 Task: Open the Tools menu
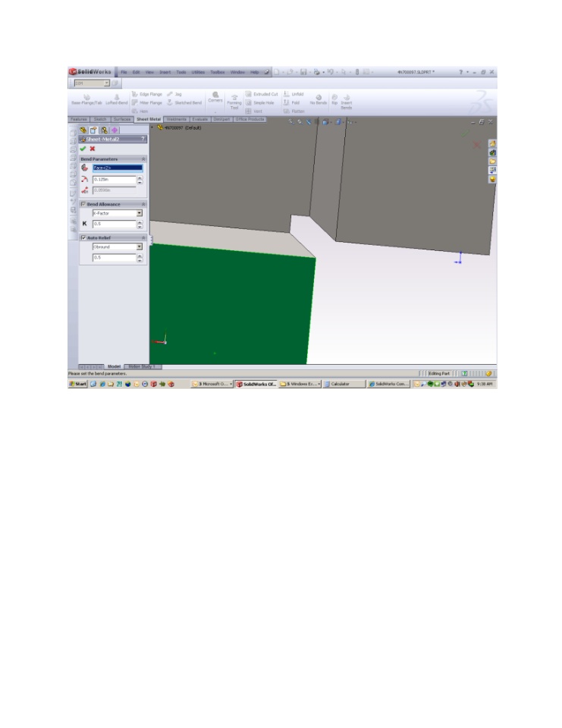pos(181,73)
